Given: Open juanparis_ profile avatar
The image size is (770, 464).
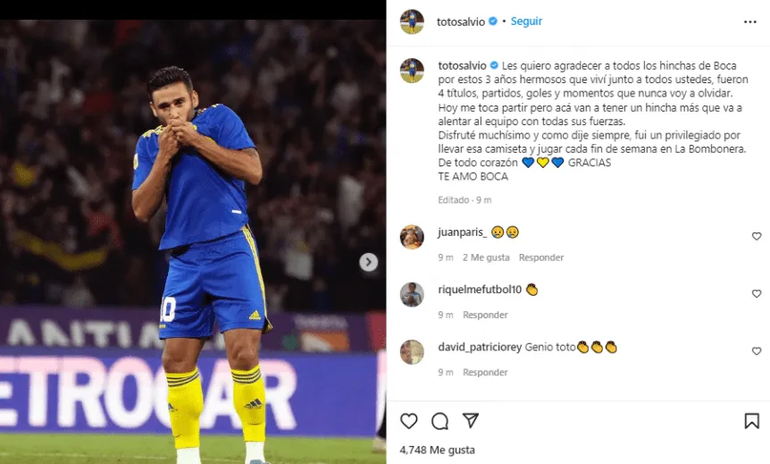Looking at the screenshot, I should 411,237.
